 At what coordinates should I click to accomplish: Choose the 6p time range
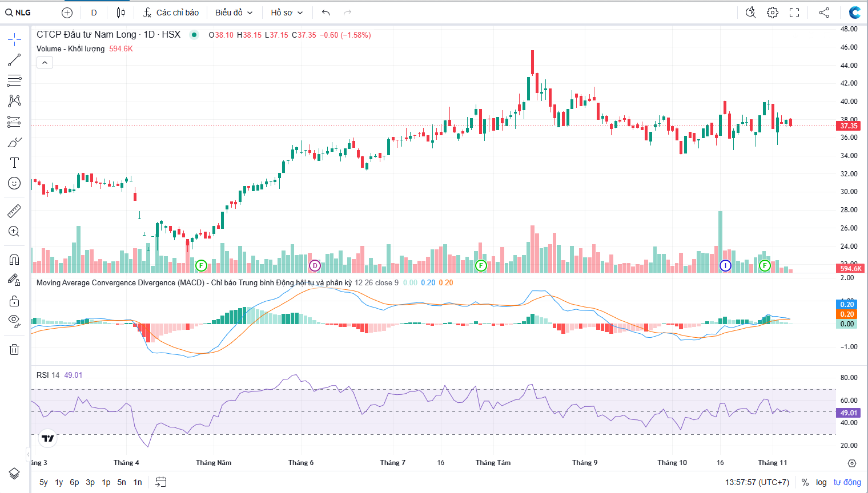[x=74, y=482]
